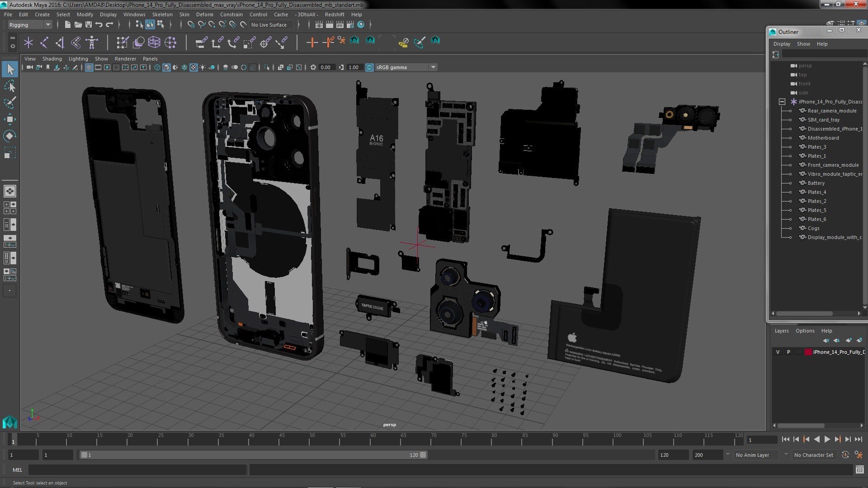
Task: Select the Create Locator star icon
Action: [28, 42]
